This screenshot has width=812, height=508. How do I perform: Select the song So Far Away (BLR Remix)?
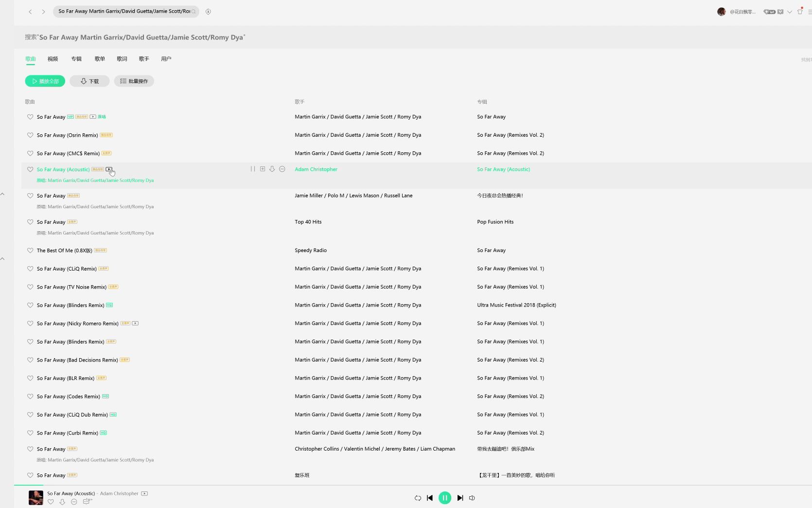pos(66,378)
